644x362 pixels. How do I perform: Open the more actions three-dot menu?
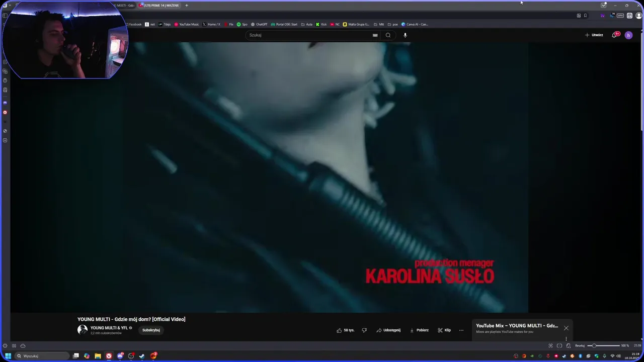pyautogui.click(x=461, y=330)
